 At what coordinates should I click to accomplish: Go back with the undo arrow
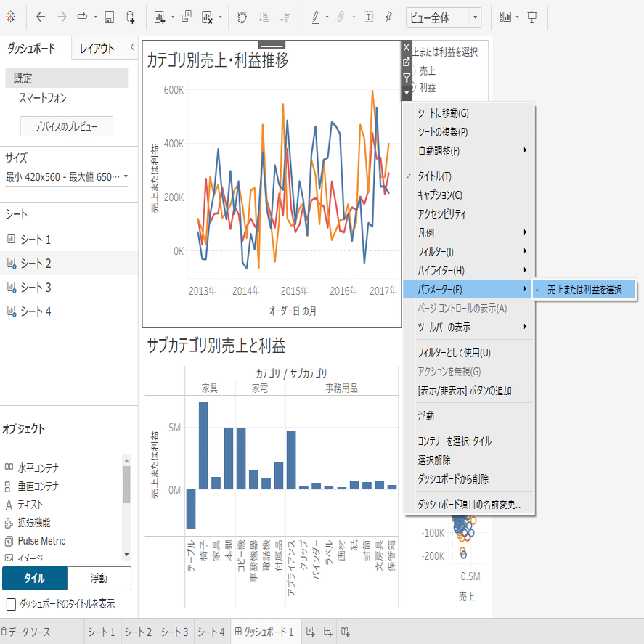point(41,17)
